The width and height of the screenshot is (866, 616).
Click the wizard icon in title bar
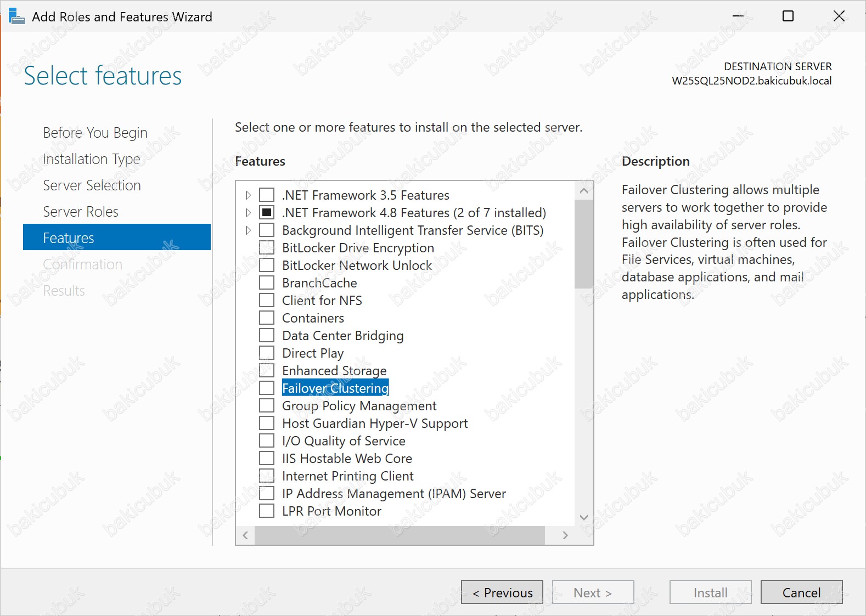click(x=16, y=16)
